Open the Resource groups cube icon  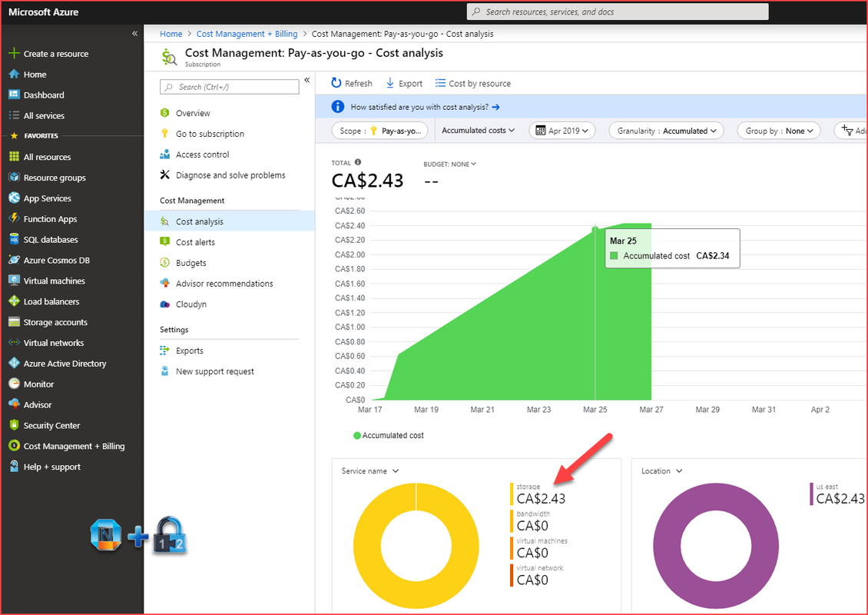click(14, 178)
